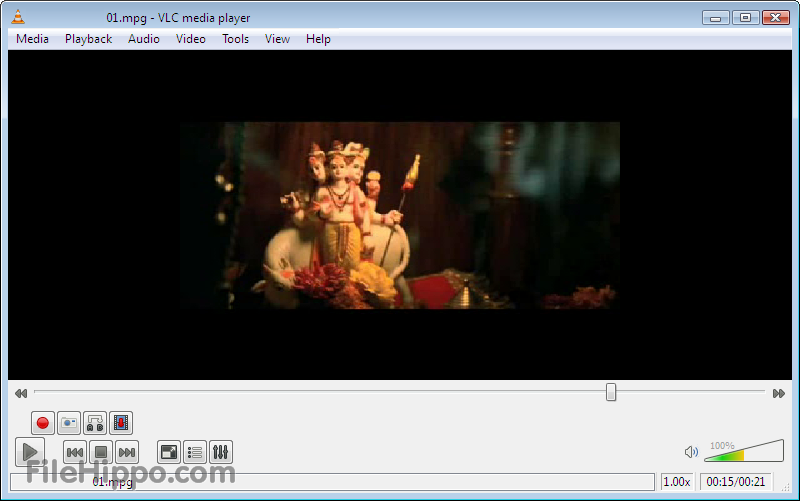Viewport: 800px width, 501px height.
Task: Click the Play button
Action: click(30, 452)
